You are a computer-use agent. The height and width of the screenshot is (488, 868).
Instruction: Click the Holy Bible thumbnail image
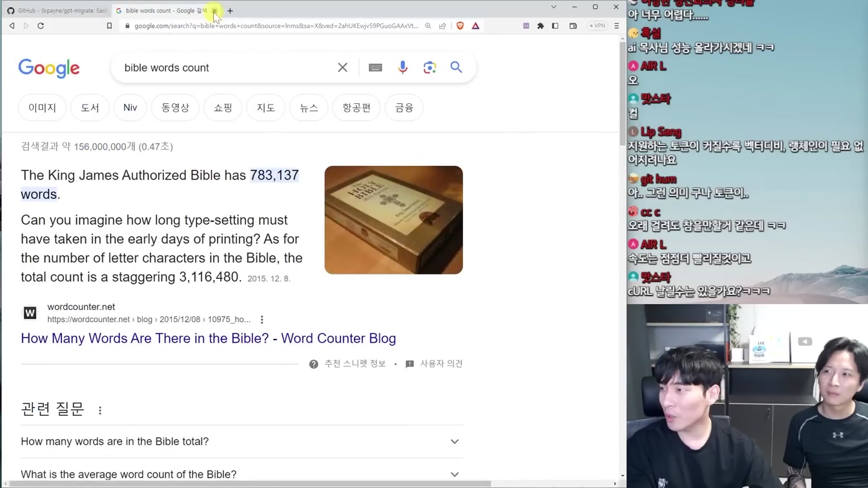pos(394,220)
